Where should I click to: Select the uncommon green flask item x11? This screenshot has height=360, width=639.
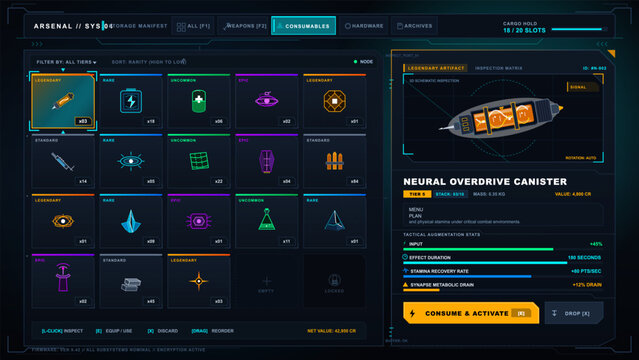click(267, 221)
